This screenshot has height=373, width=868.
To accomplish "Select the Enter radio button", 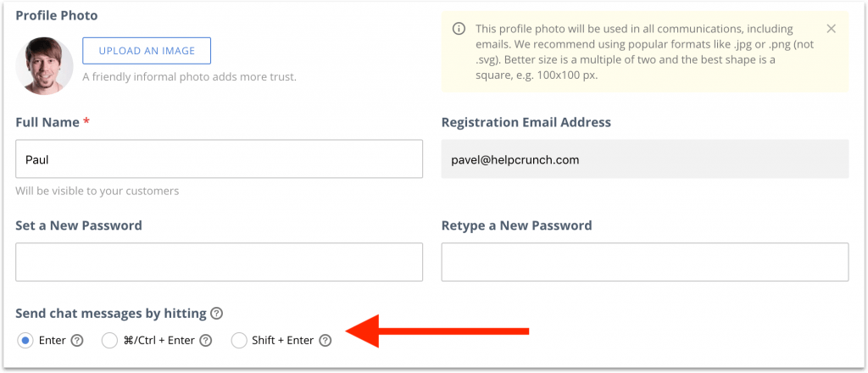I will pyautogui.click(x=25, y=340).
